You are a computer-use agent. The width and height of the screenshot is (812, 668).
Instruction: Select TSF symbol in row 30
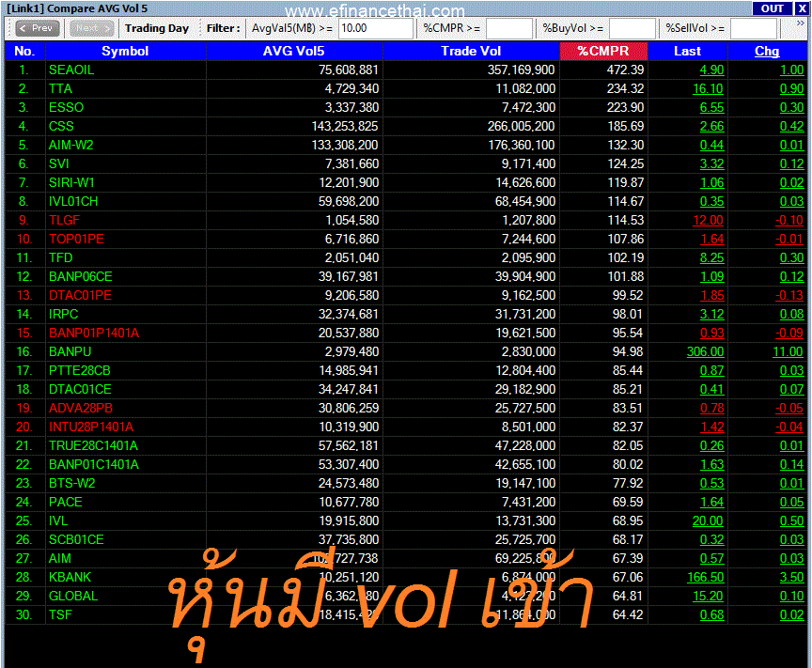coord(60,614)
